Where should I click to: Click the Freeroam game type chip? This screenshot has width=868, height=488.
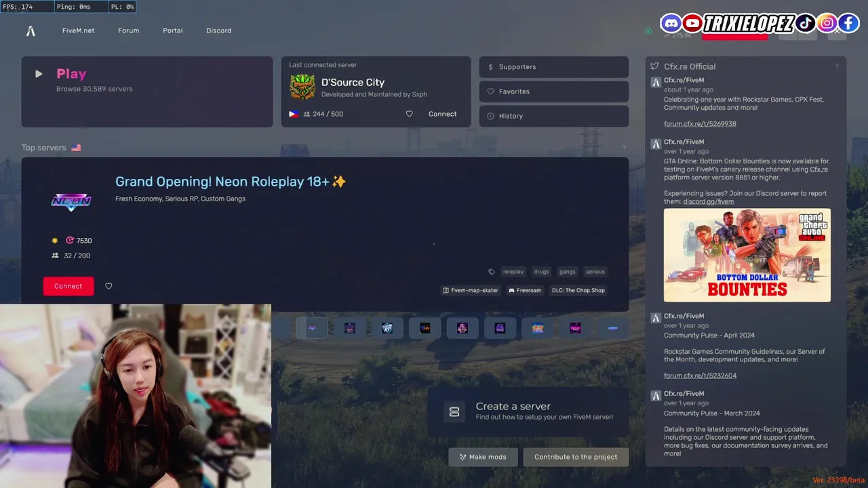pyautogui.click(x=525, y=290)
